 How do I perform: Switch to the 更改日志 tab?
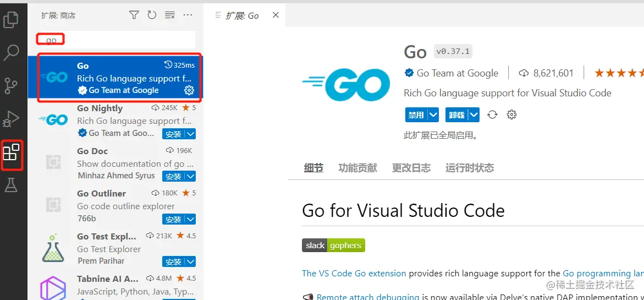(411, 168)
